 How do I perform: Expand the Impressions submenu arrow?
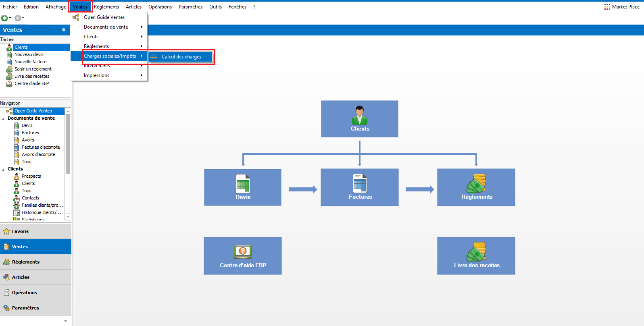click(141, 75)
